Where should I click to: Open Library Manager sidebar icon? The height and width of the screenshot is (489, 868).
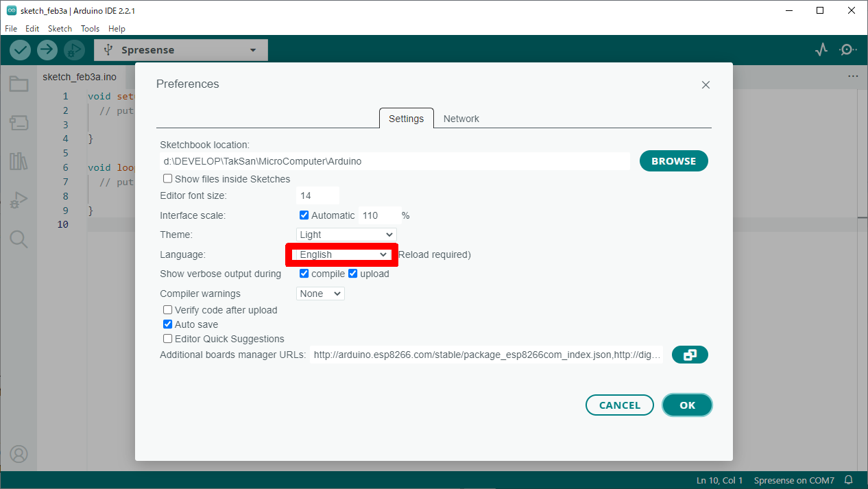click(x=19, y=162)
